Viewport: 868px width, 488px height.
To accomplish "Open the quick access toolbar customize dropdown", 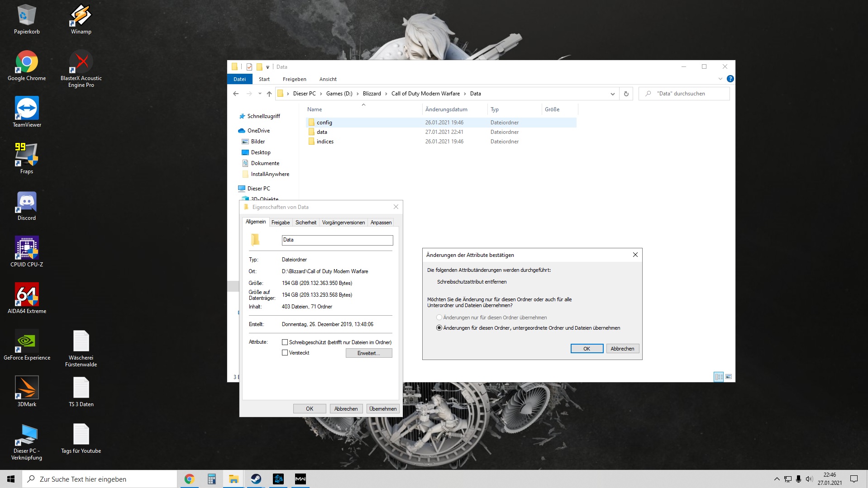I will click(x=268, y=67).
